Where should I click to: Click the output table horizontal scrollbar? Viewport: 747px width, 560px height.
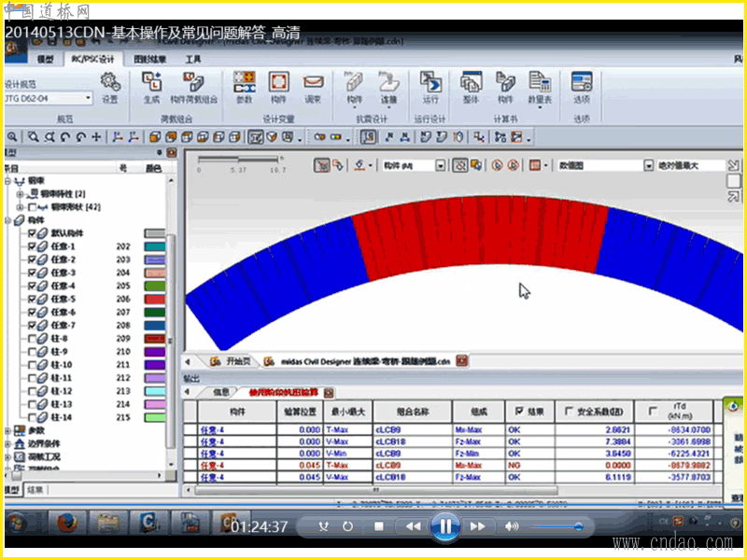[x=376, y=490]
